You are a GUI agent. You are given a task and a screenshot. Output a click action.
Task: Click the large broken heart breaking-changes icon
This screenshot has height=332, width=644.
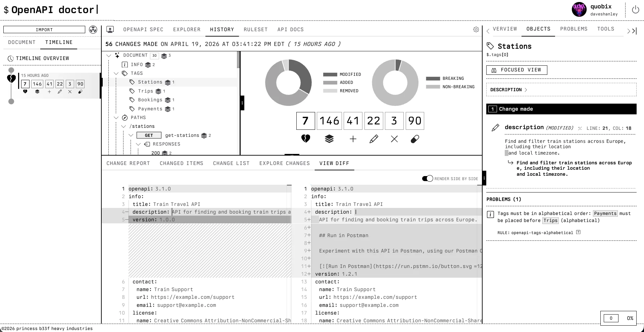[305, 139]
